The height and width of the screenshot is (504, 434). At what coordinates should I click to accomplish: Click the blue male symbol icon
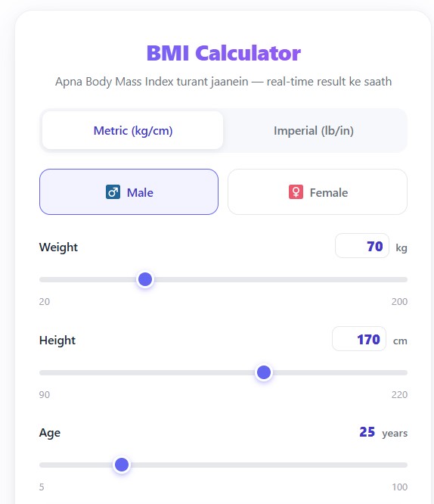tap(113, 192)
